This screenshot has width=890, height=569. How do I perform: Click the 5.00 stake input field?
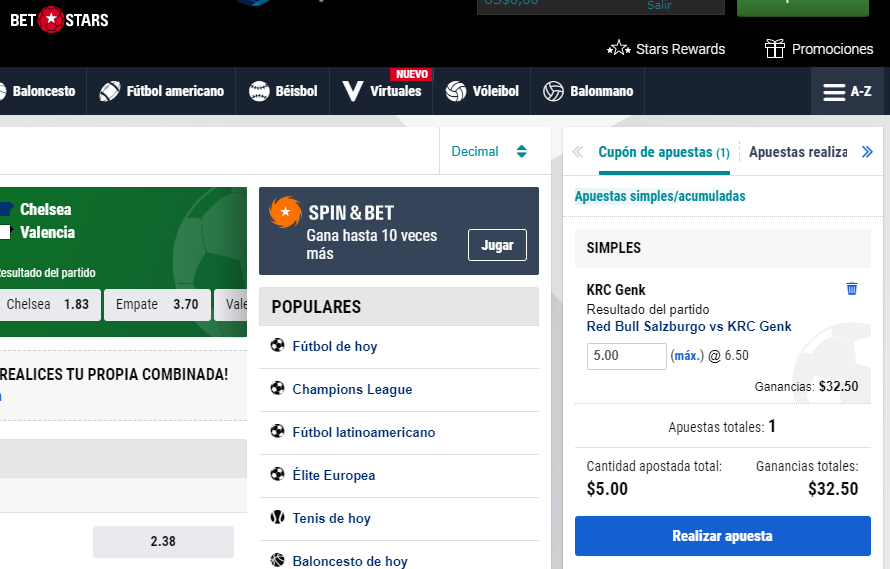click(627, 356)
